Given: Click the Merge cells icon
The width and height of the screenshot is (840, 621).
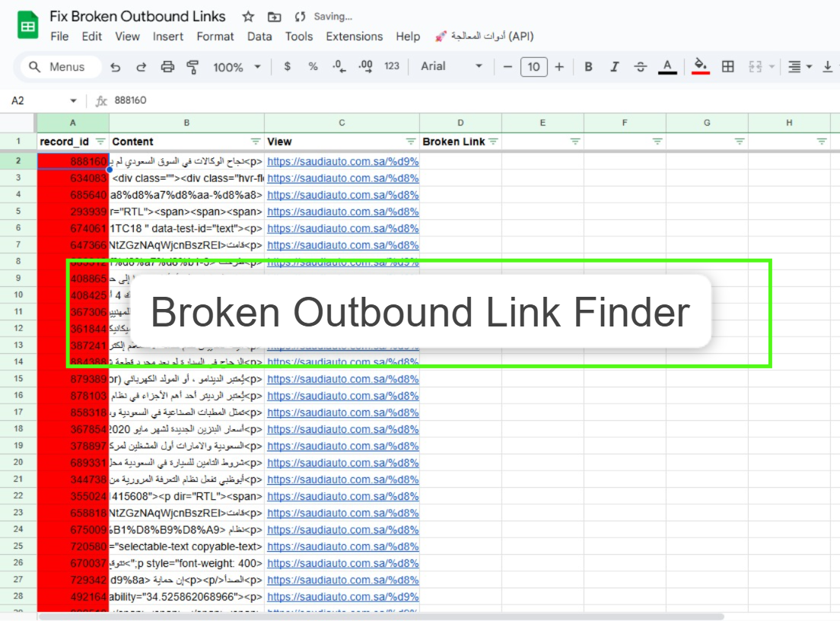Looking at the screenshot, I should pyautogui.click(x=756, y=67).
